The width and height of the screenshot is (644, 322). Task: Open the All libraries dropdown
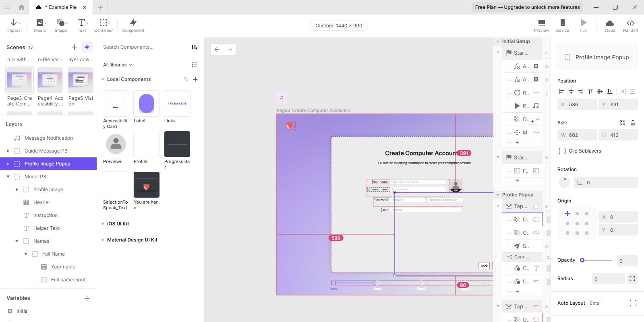[117, 65]
